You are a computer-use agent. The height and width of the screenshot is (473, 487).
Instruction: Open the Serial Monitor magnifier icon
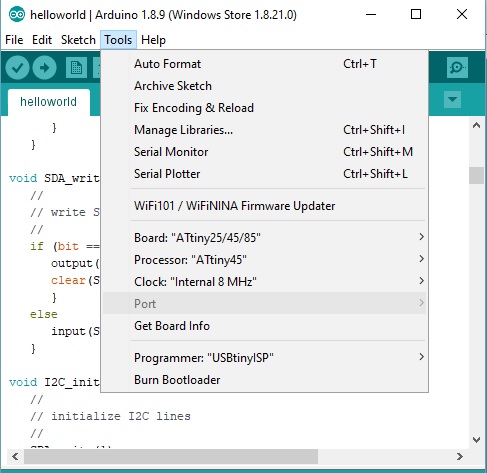click(457, 68)
